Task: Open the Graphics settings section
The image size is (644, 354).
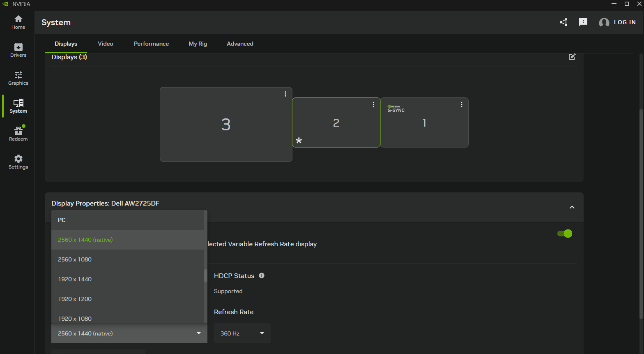Action: 18,78
